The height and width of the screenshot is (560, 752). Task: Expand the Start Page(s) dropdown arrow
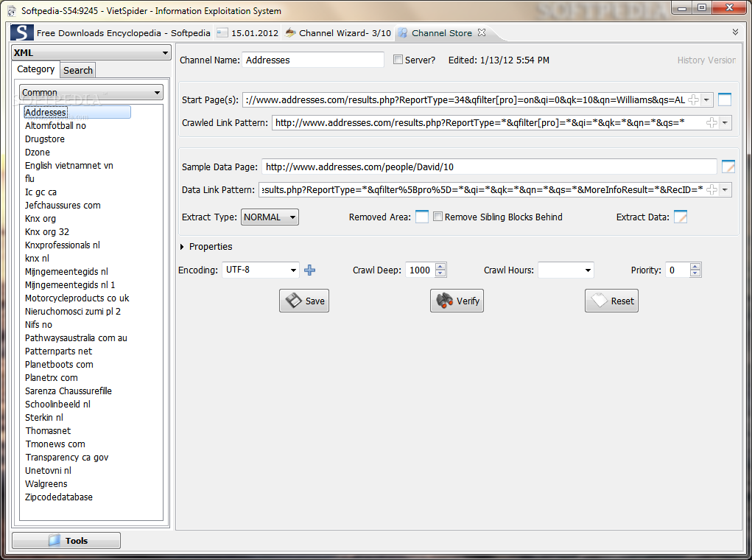point(706,99)
